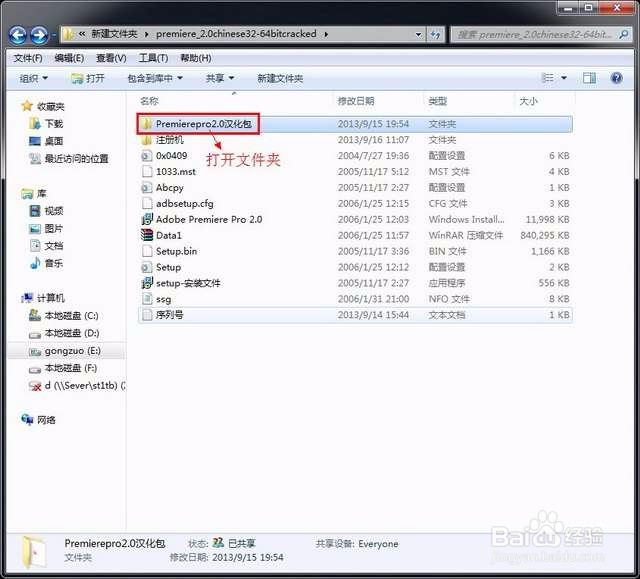Open the 查看(V) menu

coord(111,58)
